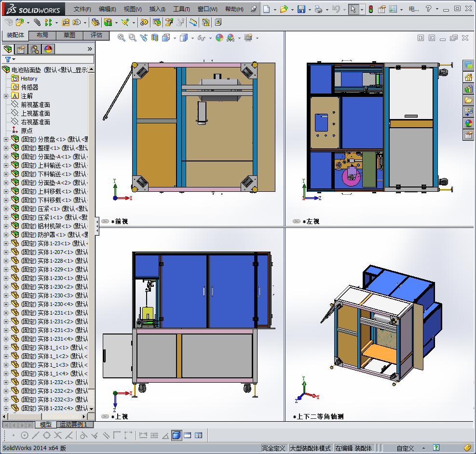This screenshot has height=454, width=476.
Task: Click the Smart Fasteners icon
Action: (x=66, y=22)
